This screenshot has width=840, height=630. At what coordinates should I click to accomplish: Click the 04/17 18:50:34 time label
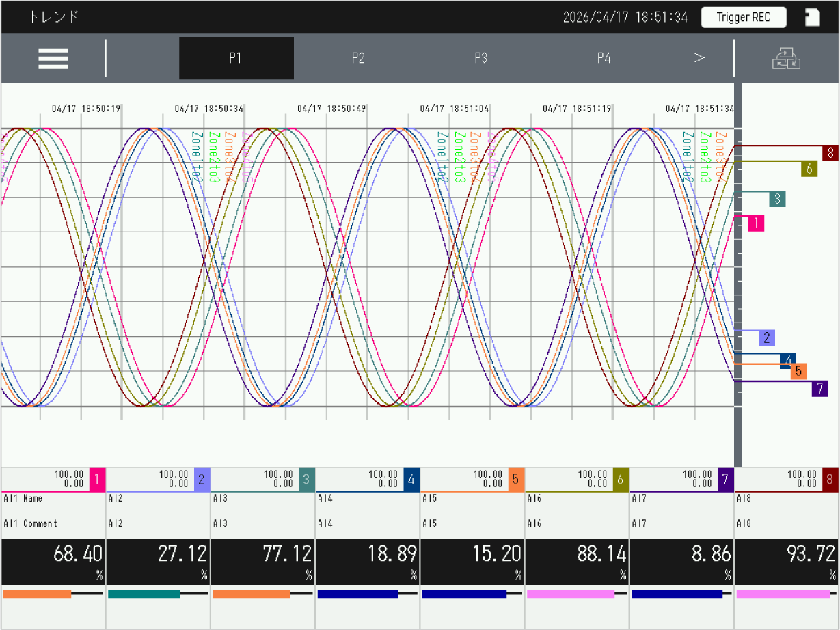[x=209, y=109]
